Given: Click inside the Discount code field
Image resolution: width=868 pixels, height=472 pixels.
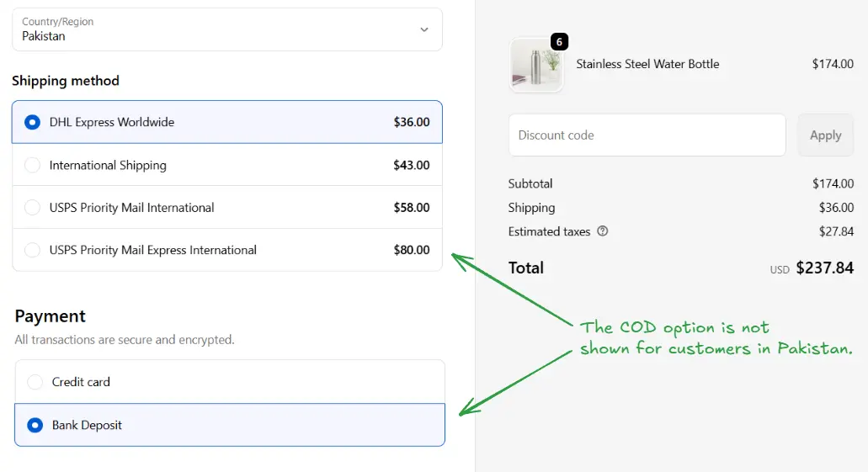Looking at the screenshot, I should [x=647, y=135].
